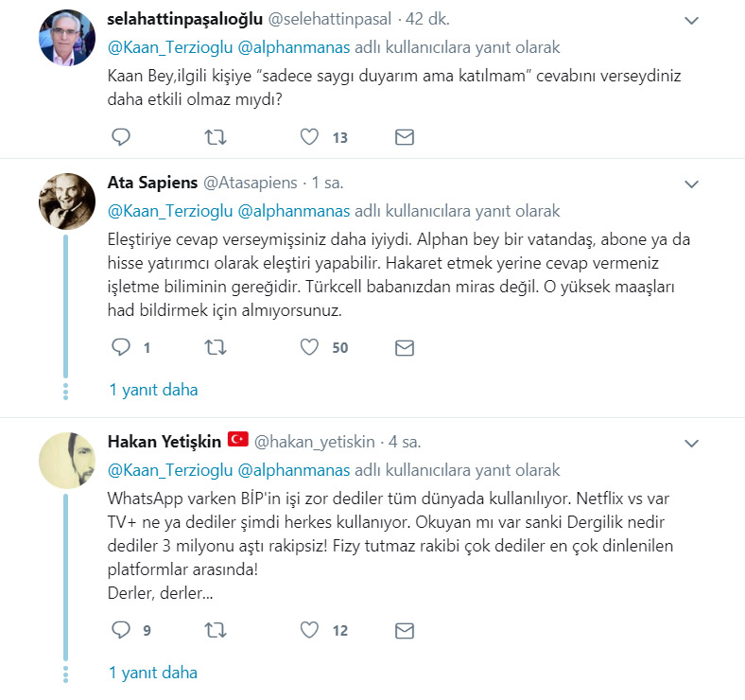
Task: Share Ata Sapiens' tweet by message icon
Action: (x=405, y=347)
